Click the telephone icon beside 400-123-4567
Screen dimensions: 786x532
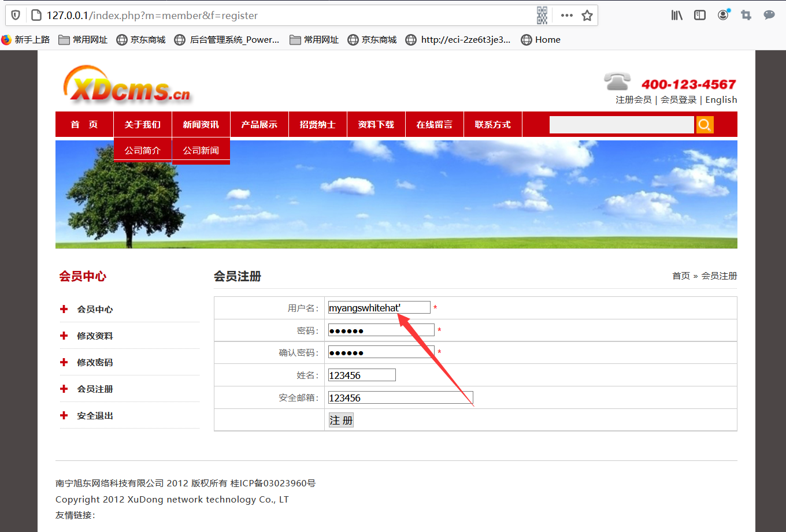617,81
